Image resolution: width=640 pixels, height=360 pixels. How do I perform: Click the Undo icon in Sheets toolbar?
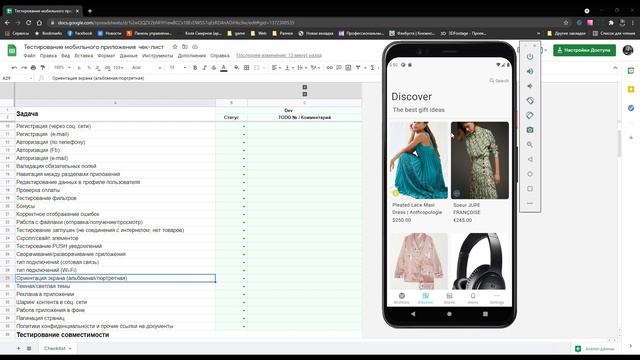(x=15, y=67)
